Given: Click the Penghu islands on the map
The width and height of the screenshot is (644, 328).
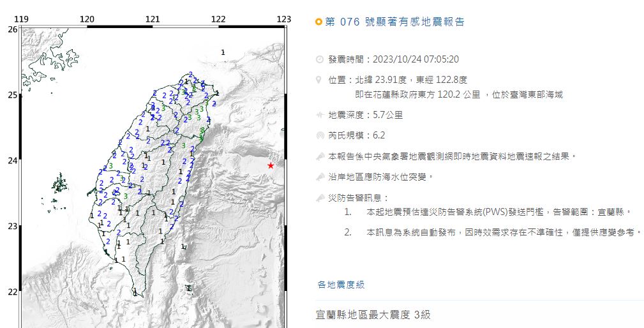Looking at the screenshot, I should [x=60, y=184].
